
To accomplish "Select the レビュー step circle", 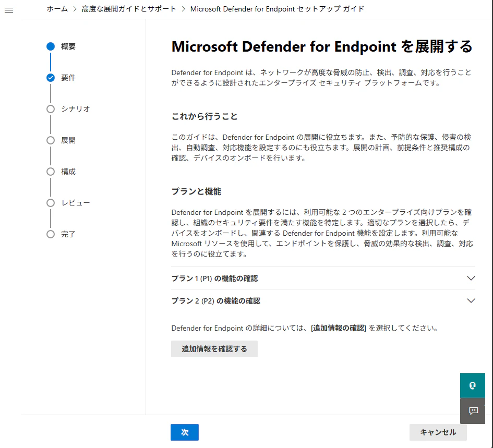I will point(51,203).
